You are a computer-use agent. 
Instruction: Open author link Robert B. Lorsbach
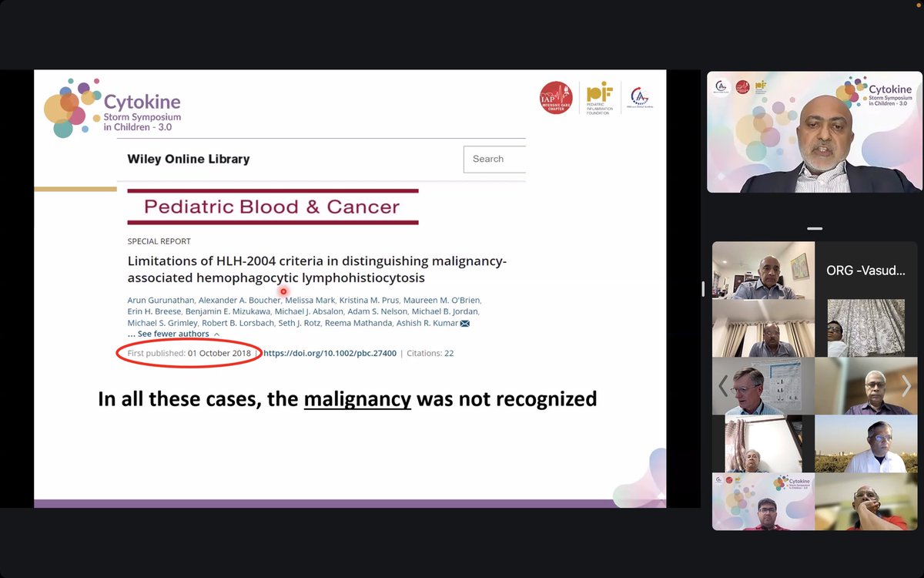coord(237,323)
